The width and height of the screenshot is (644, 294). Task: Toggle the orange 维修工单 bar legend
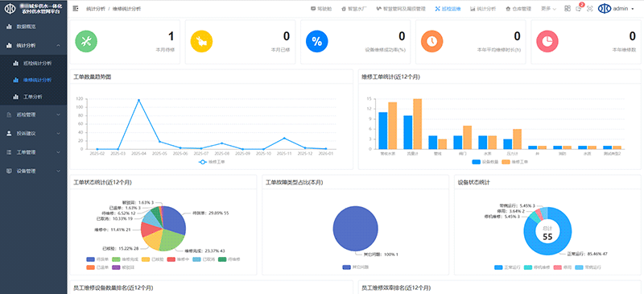pyautogui.click(x=514, y=162)
